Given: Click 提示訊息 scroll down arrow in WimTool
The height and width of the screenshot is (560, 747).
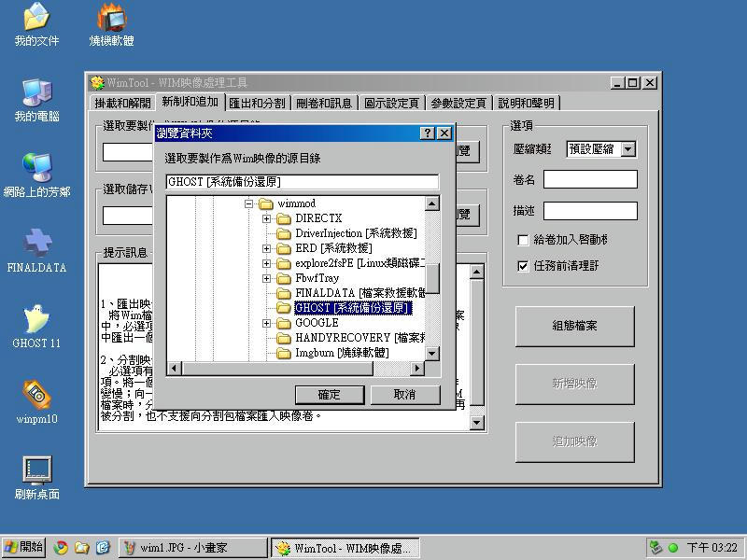Looking at the screenshot, I should pyautogui.click(x=476, y=423).
